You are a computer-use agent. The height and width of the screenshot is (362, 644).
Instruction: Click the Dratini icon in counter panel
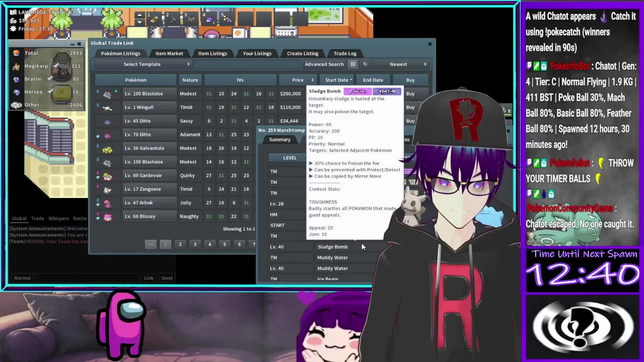tap(16, 79)
